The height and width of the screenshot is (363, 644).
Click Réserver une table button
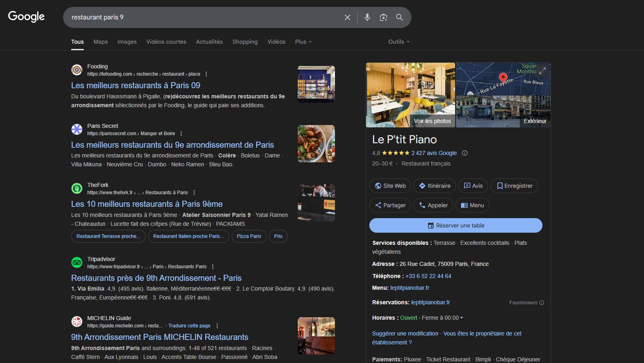pos(456,225)
